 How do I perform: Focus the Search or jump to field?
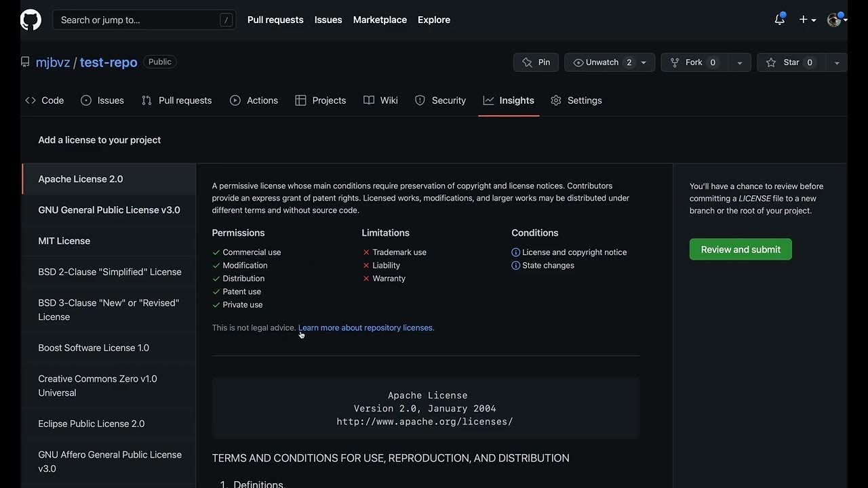[x=144, y=20]
